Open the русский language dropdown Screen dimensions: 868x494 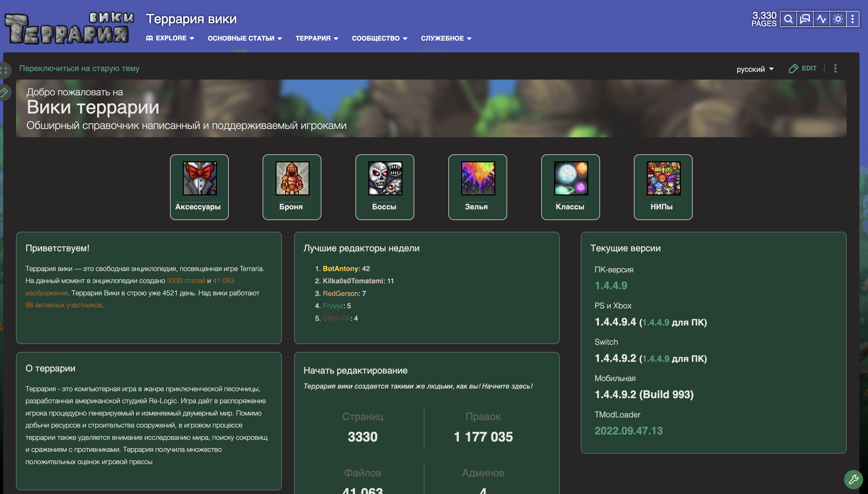[755, 69]
